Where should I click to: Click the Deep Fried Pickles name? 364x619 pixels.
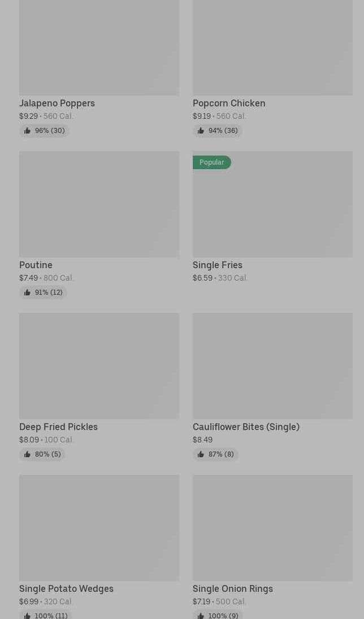click(58, 427)
